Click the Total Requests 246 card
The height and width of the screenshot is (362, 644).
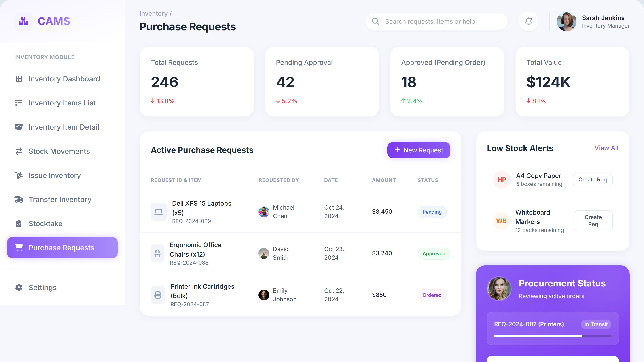197,81
